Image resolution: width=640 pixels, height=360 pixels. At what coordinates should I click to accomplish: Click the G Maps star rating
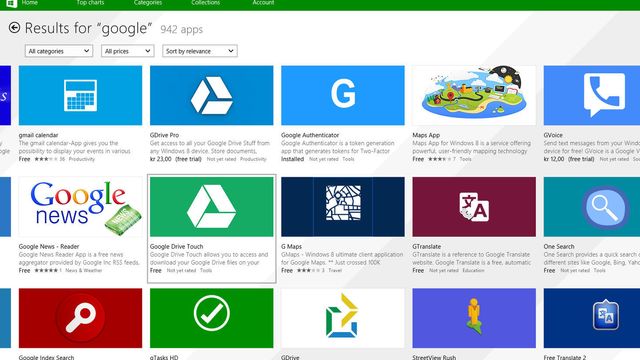coord(308,271)
